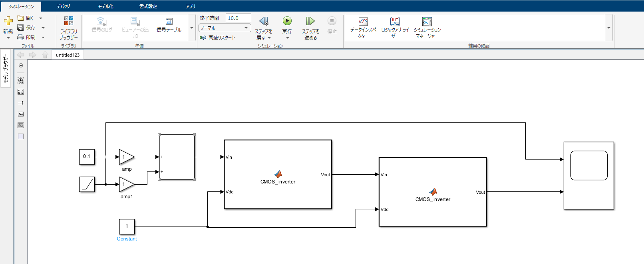Screen dimensions: 644x264
Task: Expand the 準備 section gallery arrow
Action: click(192, 28)
